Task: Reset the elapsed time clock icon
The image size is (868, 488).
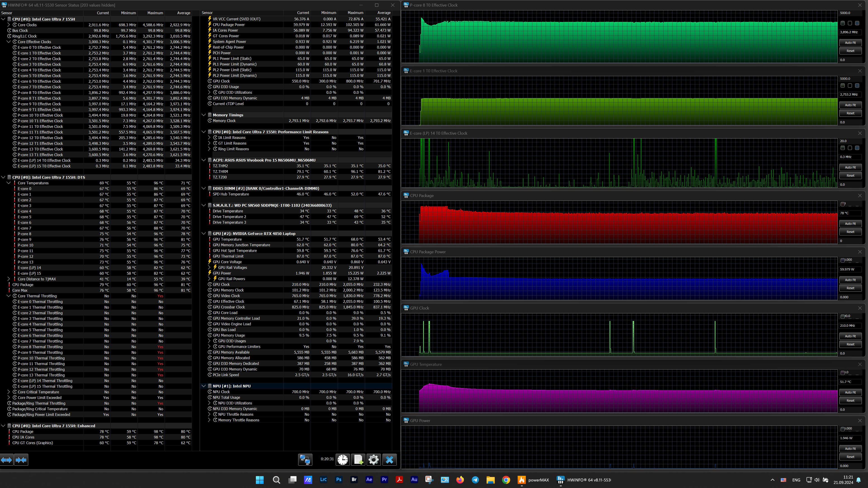Action: 343,460
